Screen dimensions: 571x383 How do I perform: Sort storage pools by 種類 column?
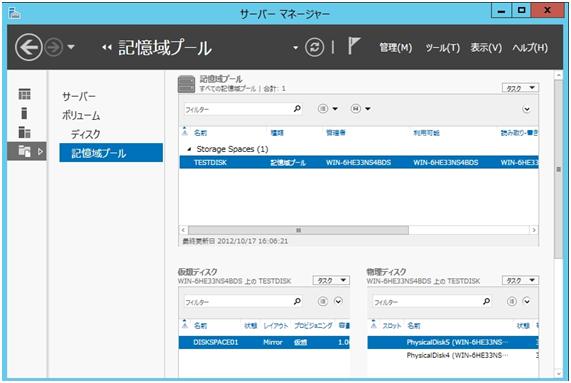click(277, 133)
